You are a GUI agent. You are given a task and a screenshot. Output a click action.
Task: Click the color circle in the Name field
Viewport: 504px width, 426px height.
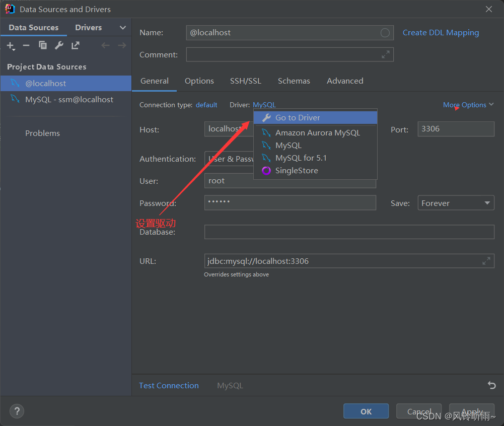(385, 33)
